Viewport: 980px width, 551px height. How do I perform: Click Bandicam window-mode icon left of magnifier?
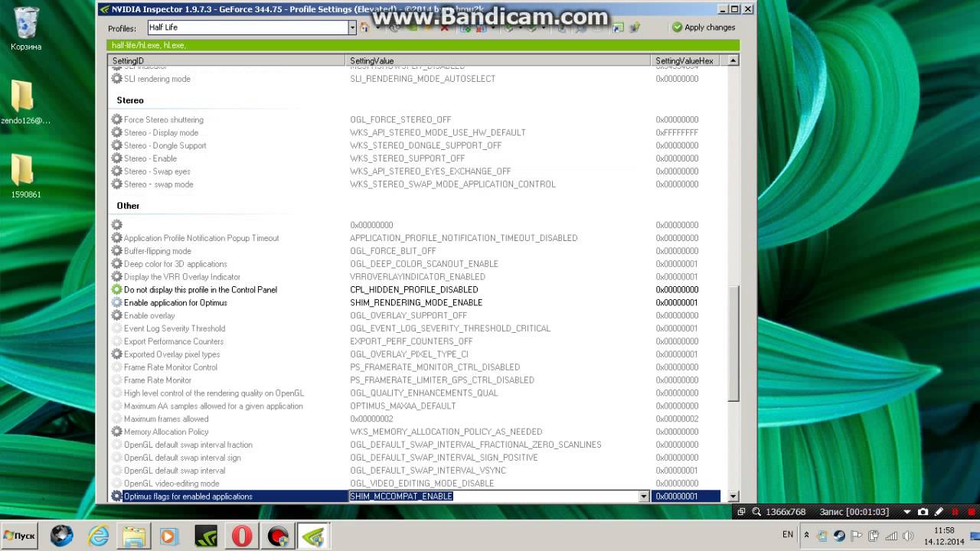(x=741, y=512)
